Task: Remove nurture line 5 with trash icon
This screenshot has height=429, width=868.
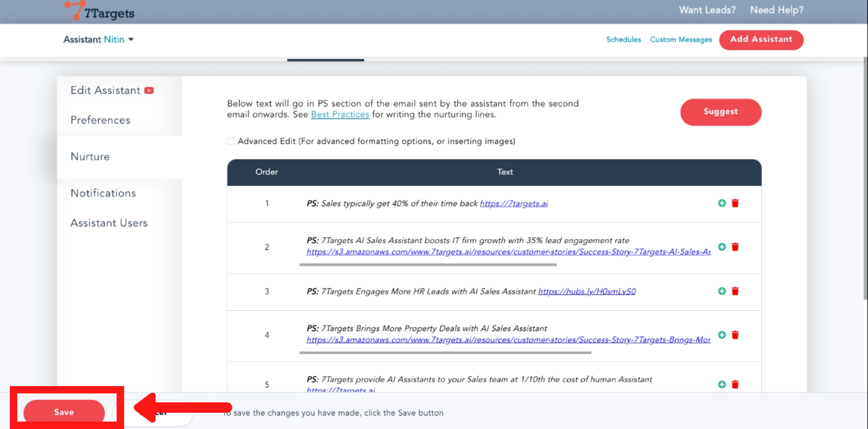Action: click(735, 384)
